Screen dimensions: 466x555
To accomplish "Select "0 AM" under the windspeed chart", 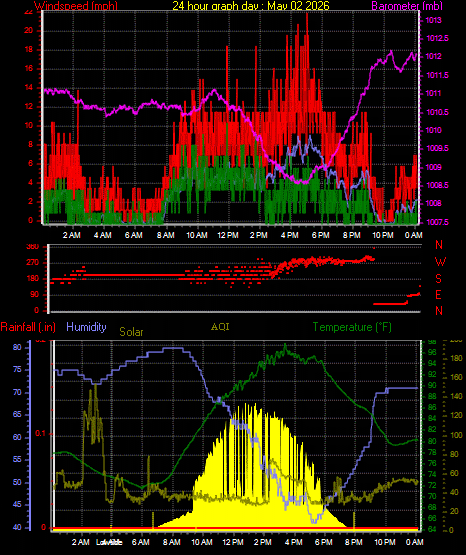I will coord(413,235).
